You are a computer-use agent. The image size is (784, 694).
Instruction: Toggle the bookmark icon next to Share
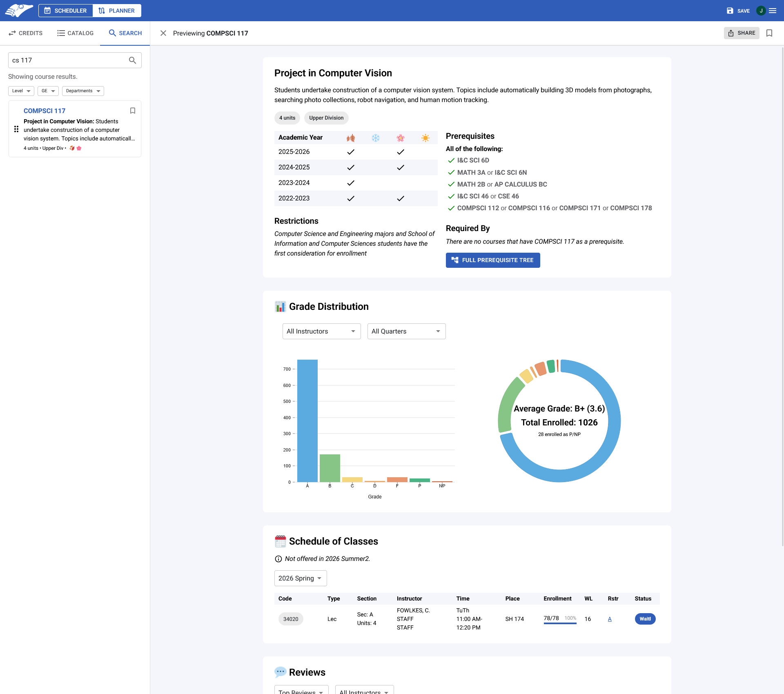click(769, 33)
